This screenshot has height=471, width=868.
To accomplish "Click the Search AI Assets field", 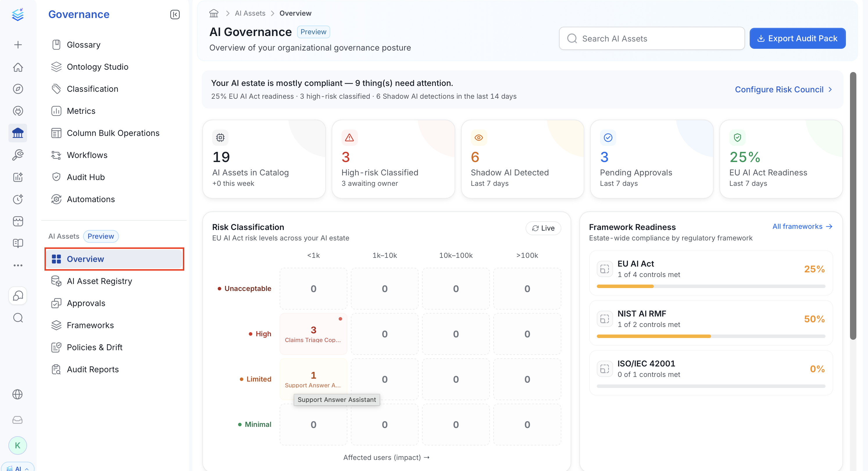I will [x=651, y=38].
